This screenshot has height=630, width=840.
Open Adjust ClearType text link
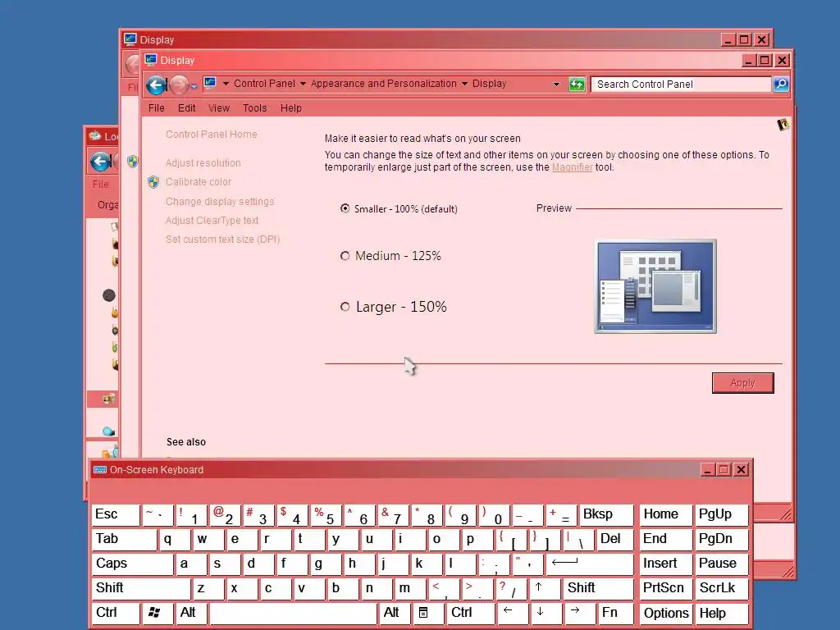(212, 220)
